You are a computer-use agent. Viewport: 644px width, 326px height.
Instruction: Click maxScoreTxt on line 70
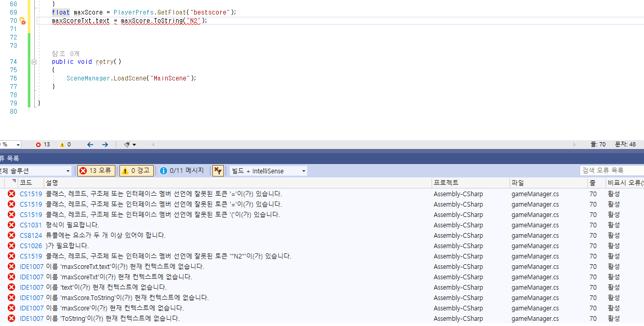73,21
